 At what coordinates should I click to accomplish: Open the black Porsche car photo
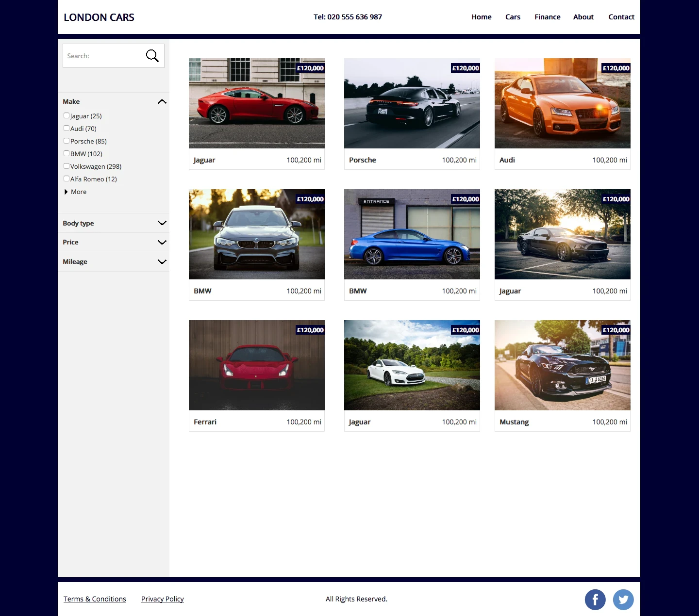pyautogui.click(x=412, y=103)
